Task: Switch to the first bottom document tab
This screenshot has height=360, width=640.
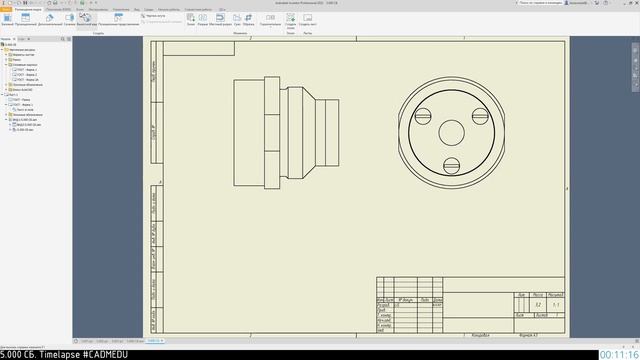Action: (87, 340)
